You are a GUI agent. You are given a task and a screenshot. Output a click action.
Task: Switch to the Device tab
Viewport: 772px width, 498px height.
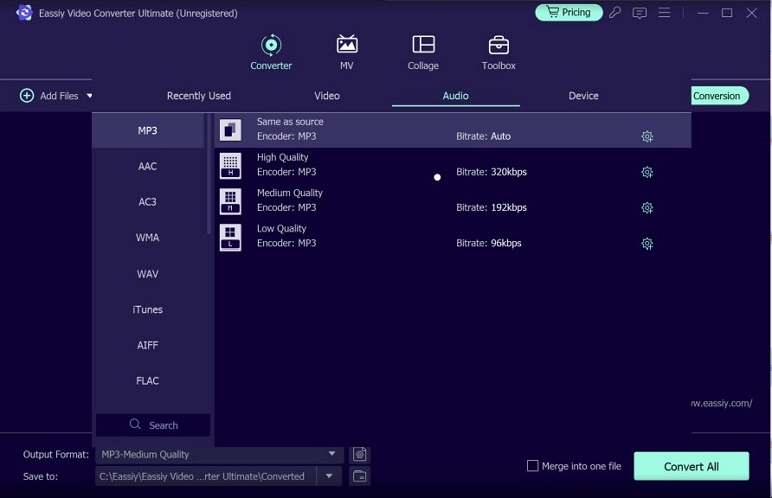point(583,96)
